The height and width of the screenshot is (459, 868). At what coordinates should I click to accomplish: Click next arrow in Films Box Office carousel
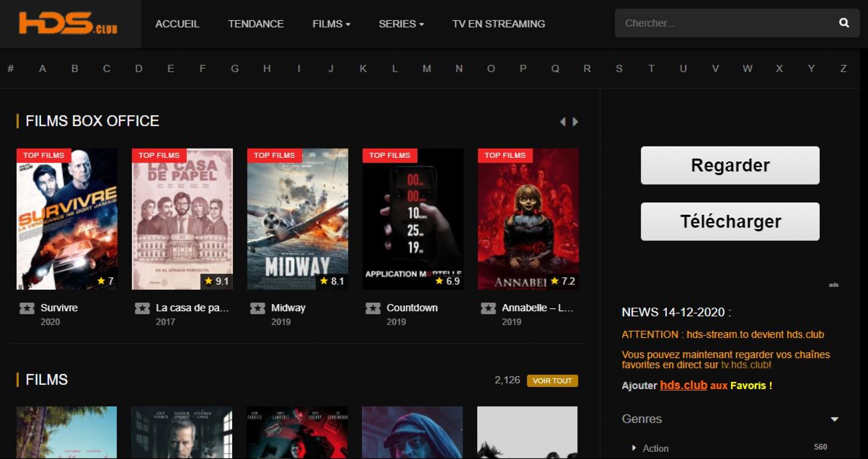pyautogui.click(x=575, y=122)
